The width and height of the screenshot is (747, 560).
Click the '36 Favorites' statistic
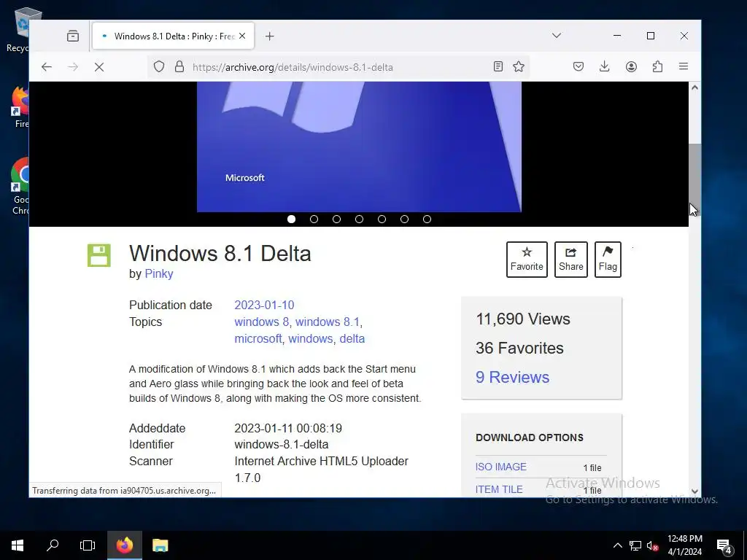pyautogui.click(x=519, y=348)
